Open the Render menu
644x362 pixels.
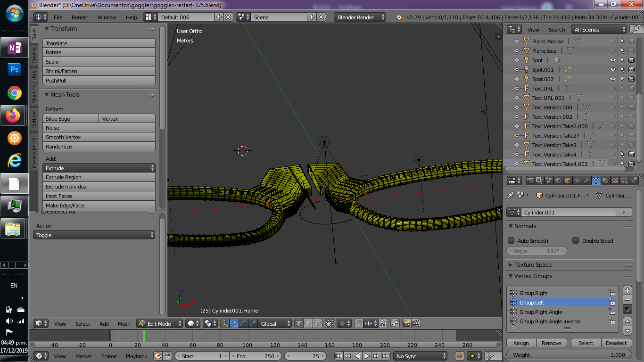[80, 17]
